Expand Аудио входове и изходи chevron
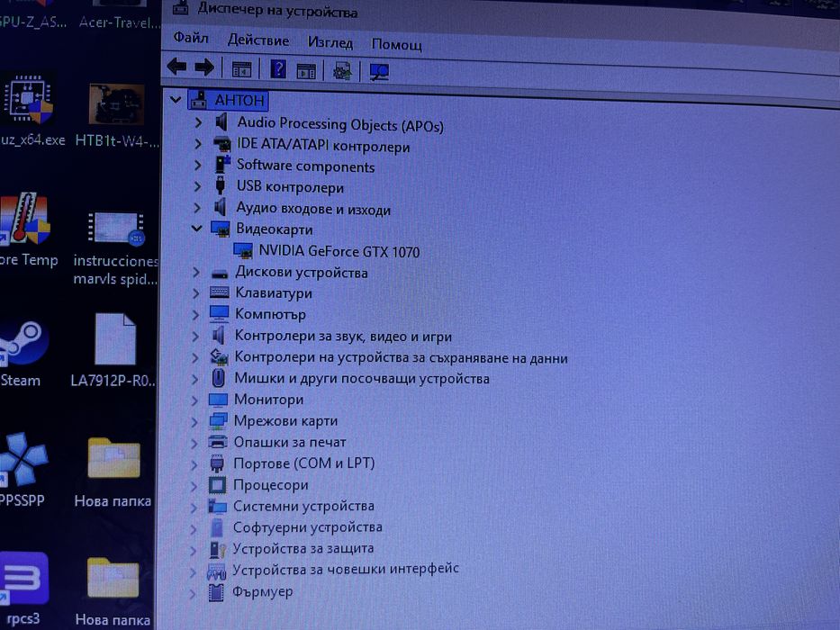 pos(197,207)
